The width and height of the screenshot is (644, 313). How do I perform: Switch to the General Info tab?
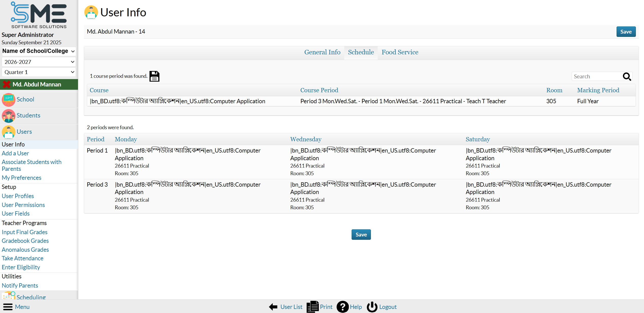point(322,52)
